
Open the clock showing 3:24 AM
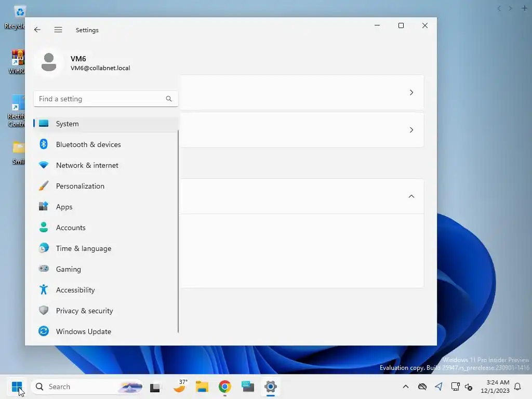(x=495, y=387)
